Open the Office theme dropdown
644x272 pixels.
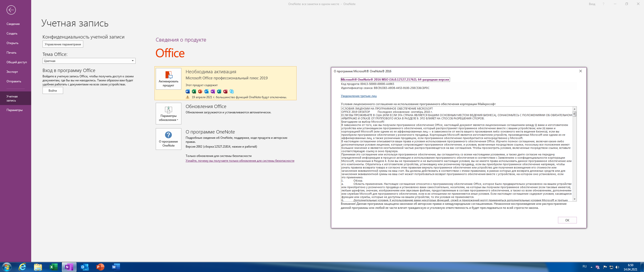[x=89, y=61]
